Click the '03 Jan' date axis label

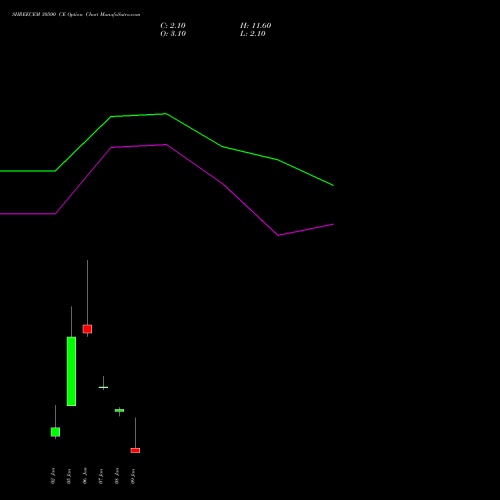tap(69, 476)
